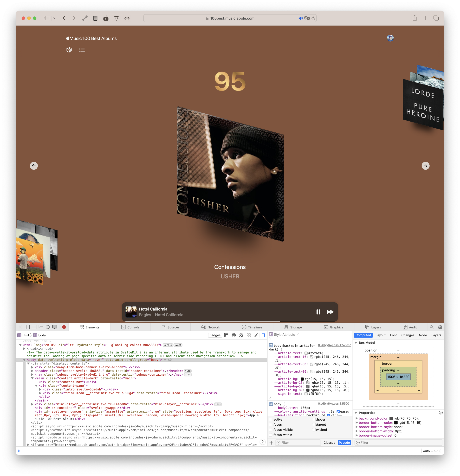460x476 pixels.
Task: Open the Timelines tab
Action: [x=252, y=327]
